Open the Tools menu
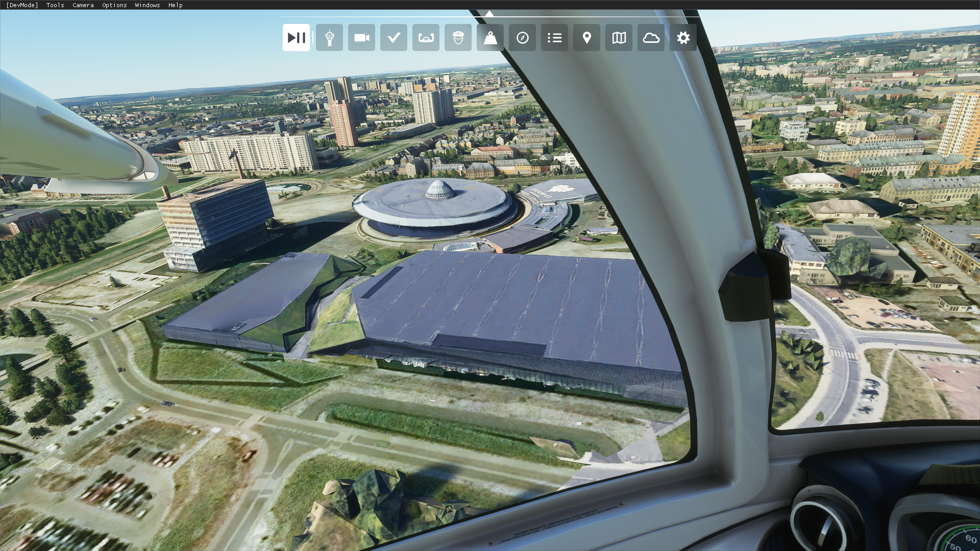980x551 pixels. click(55, 5)
